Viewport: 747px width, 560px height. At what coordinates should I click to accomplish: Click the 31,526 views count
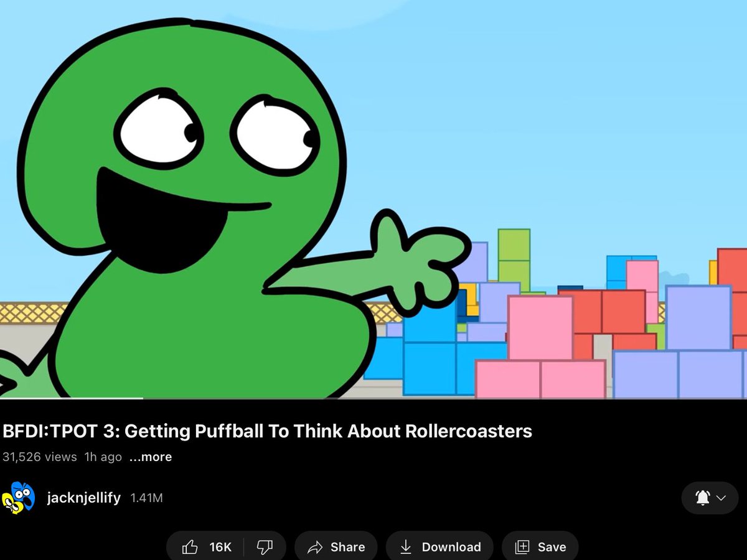(x=40, y=457)
